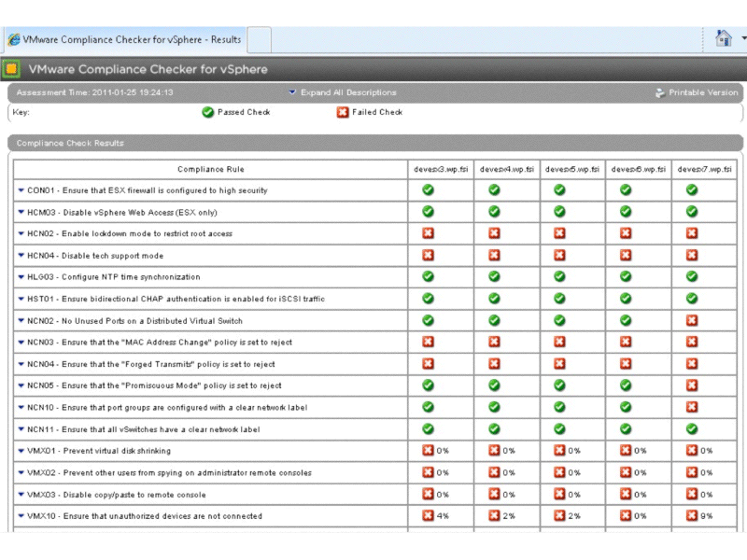Click HCN02 failed icon for devesx3
Viewport: 747px width, 560px height.
click(x=429, y=232)
